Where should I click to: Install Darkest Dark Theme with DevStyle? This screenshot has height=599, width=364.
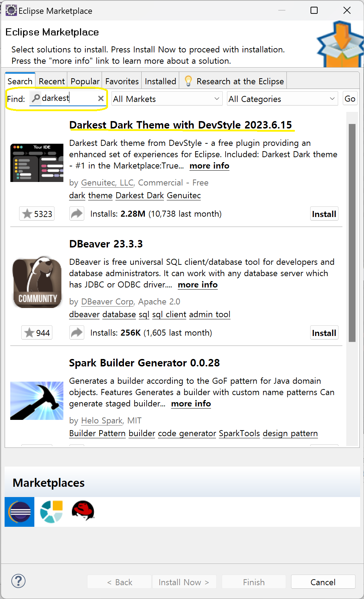324,214
